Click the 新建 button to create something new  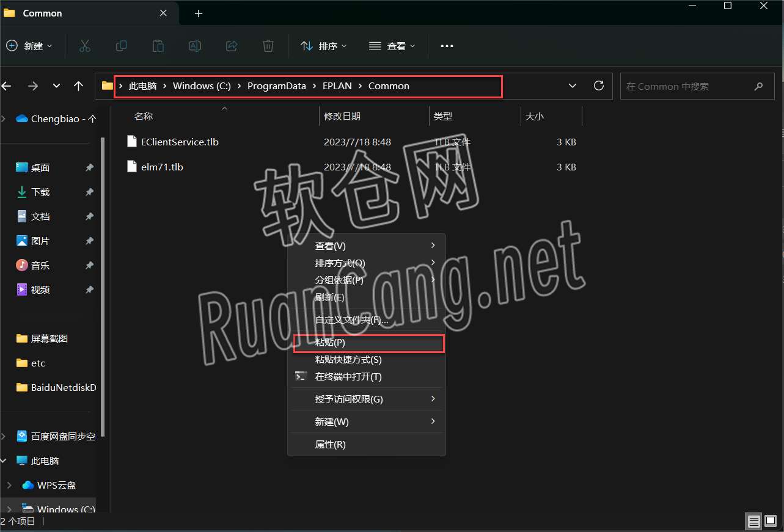pos(29,46)
